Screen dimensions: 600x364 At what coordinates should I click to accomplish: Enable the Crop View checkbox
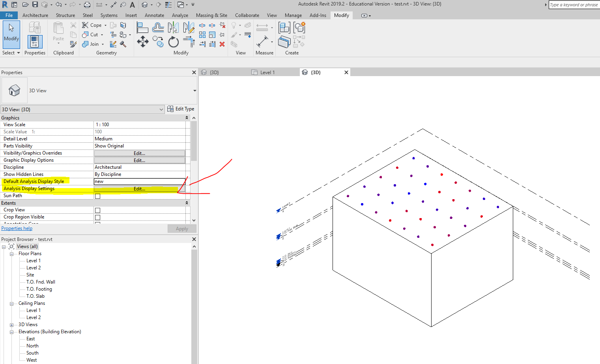coord(97,209)
